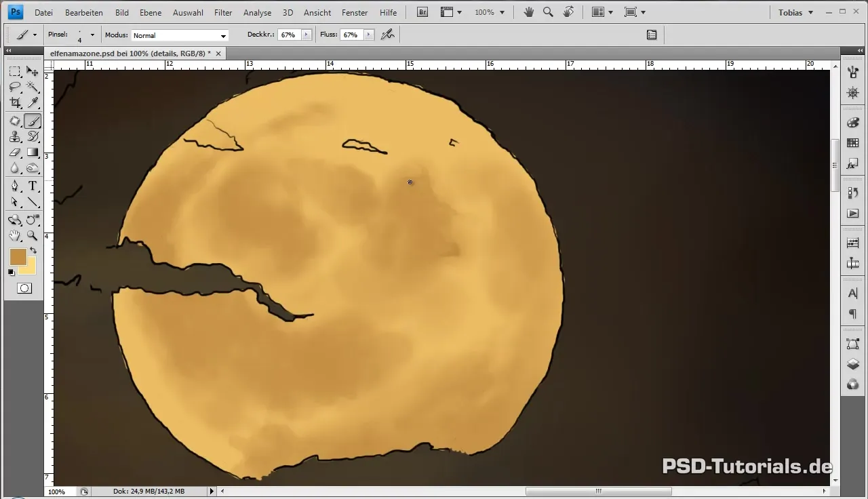Click the Rotate View tool in application bar
868x499 pixels.
(x=568, y=12)
